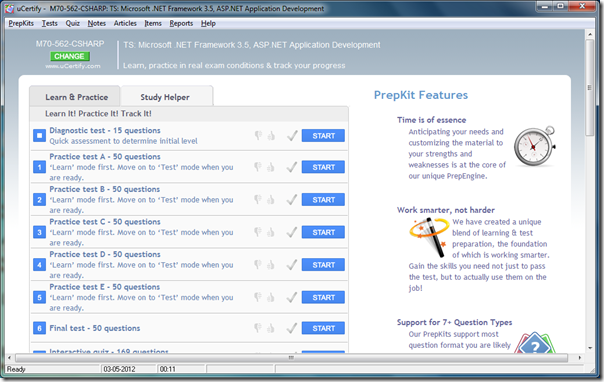Click checkmark icon for Practice test B
The image size is (604, 382).
point(292,199)
